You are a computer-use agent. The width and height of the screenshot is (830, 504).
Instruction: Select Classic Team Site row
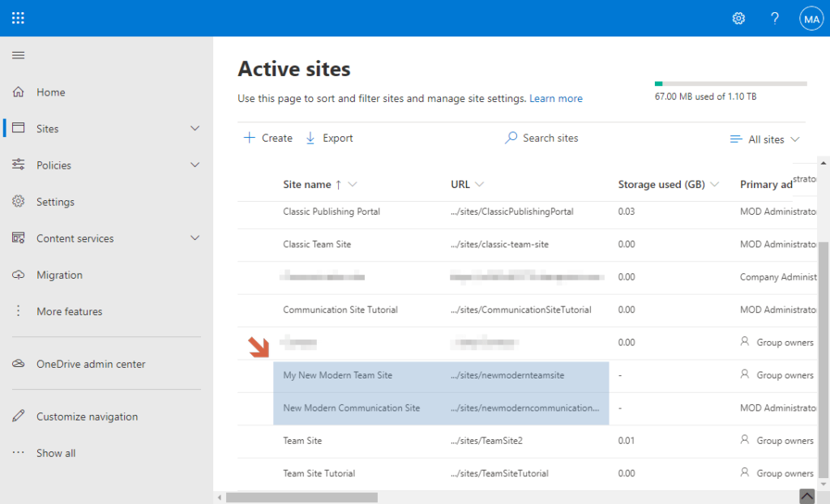point(317,244)
